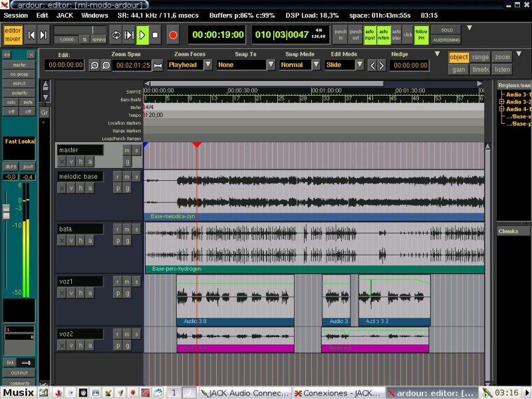Image resolution: width=532 pixels, height=399 pixels.
Task: Record-arm the voz1 track
Action: tap(118, 281)
